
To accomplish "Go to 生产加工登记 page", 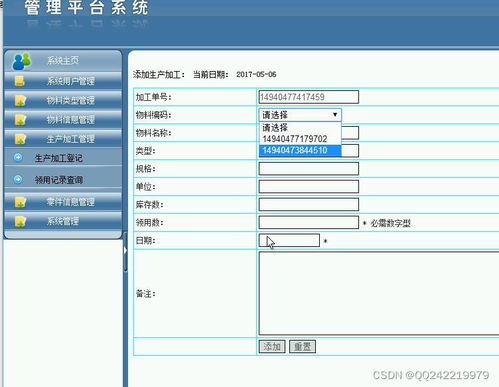I will tap(59, 158).
